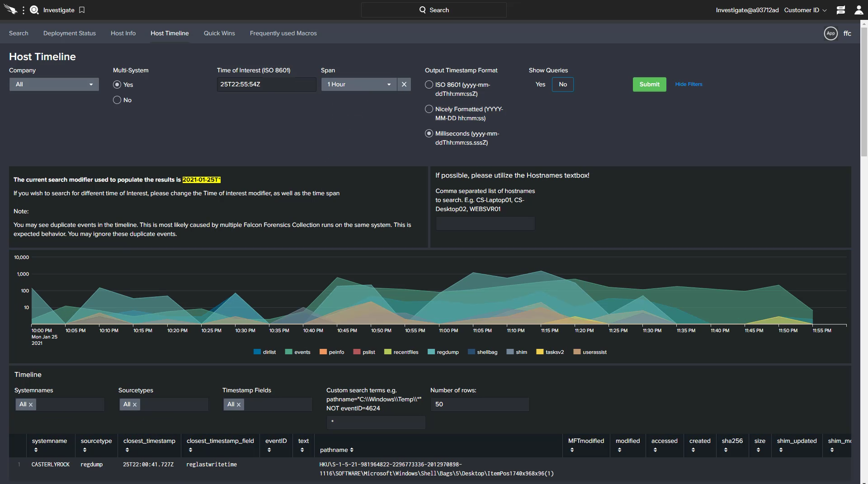Set Show Queries to Yes
Screen dimensions: 868x484
click(540, 85)
